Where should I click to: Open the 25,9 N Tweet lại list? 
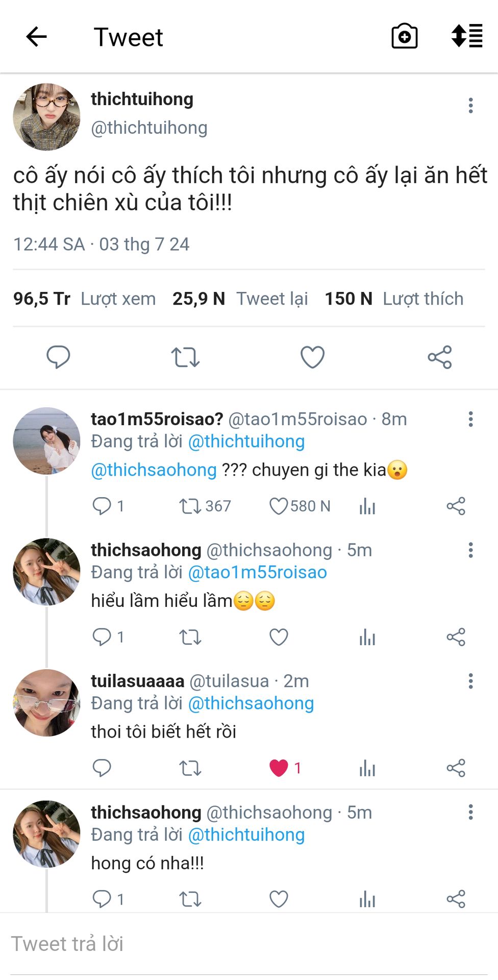point(240,299)
